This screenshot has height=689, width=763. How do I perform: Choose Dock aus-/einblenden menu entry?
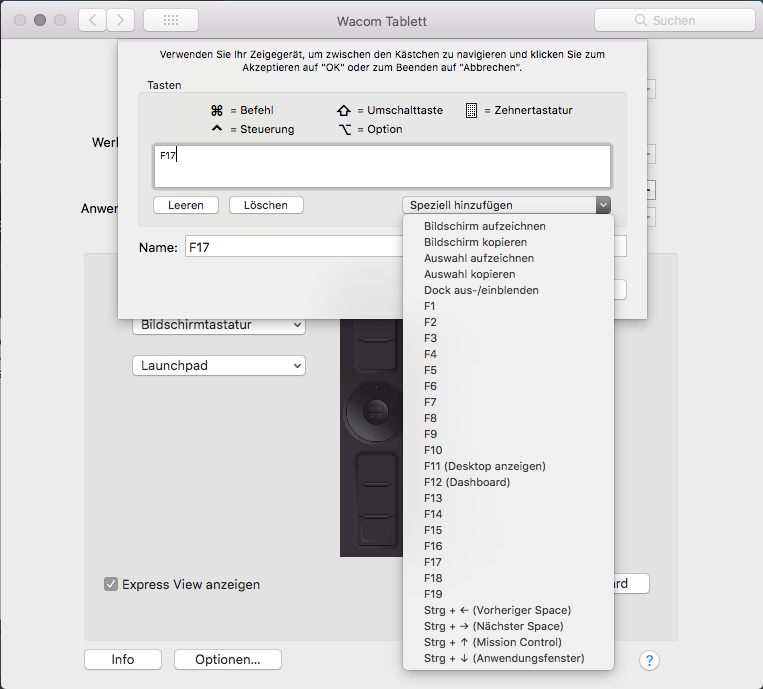(509, 290)
